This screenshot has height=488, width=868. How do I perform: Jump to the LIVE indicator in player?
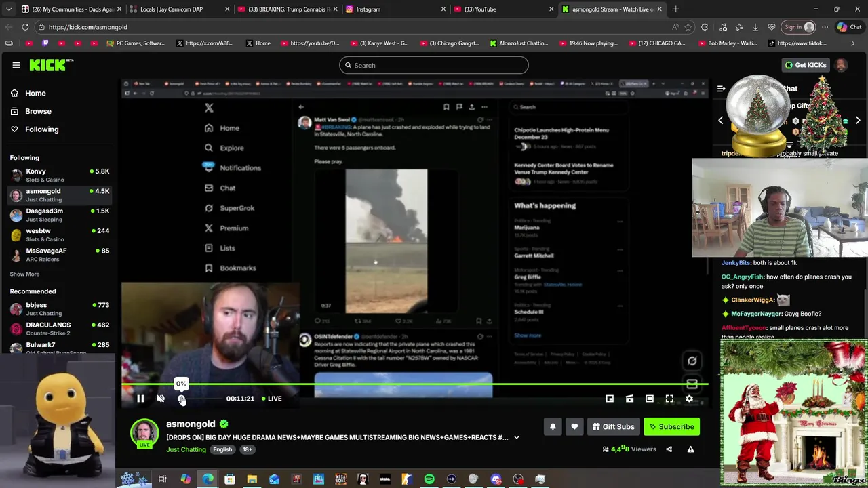coord(271,399)
